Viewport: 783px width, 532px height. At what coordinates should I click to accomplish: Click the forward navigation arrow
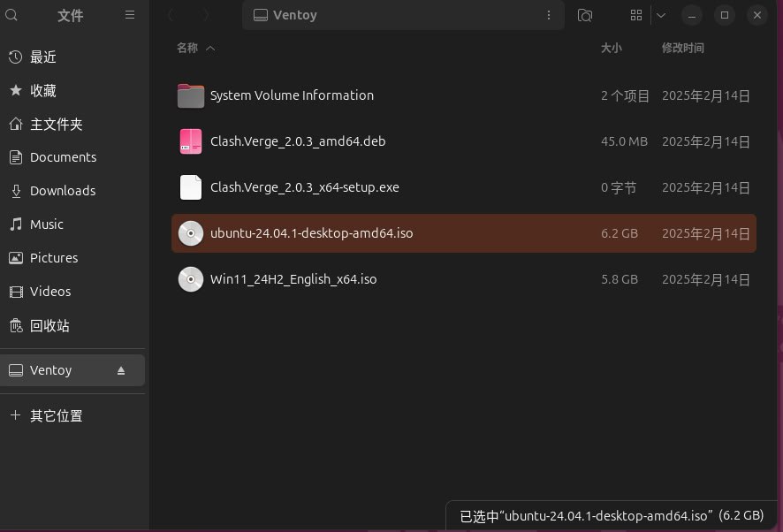click(x=209, y=15)
